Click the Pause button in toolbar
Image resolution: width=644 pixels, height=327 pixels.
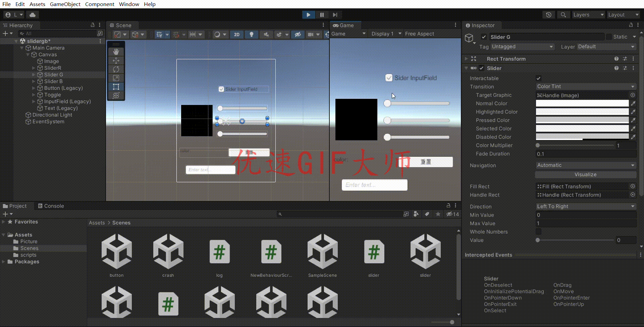(x=322, y=15)
